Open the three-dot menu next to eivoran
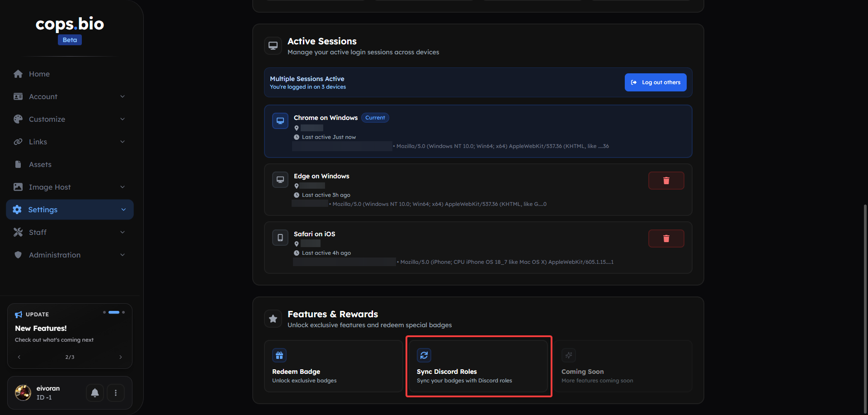This screenshot has width=868, height=415. coord(115,393)
